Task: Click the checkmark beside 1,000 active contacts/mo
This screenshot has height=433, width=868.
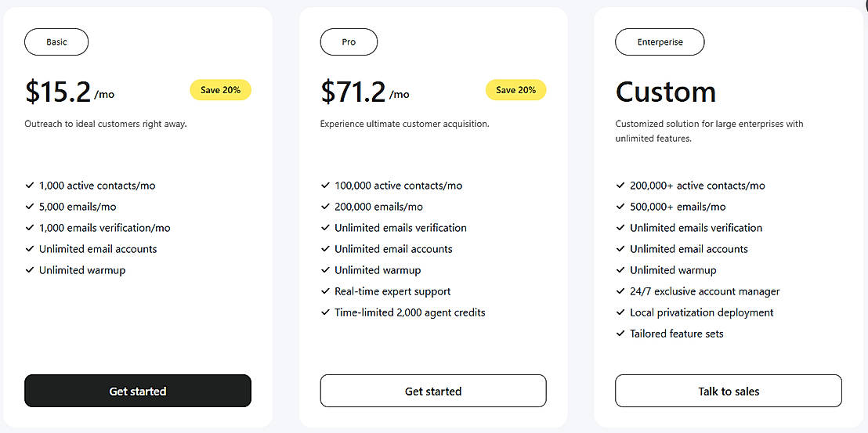Action: point(30,186)
